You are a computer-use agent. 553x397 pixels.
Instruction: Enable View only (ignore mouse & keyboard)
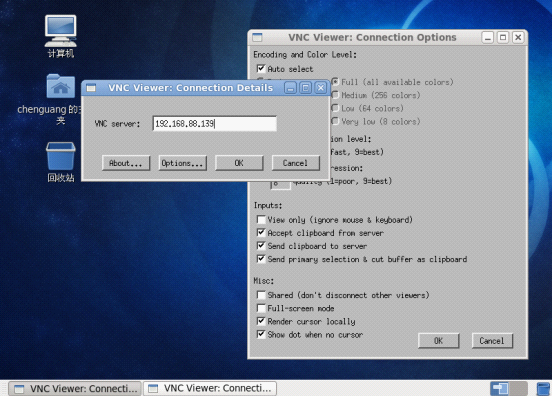pyautogui.click(x=261, y=220)
